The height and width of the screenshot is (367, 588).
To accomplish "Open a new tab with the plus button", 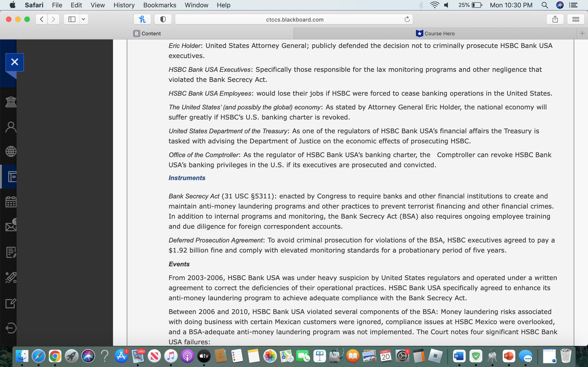I will tap(582, 33).
